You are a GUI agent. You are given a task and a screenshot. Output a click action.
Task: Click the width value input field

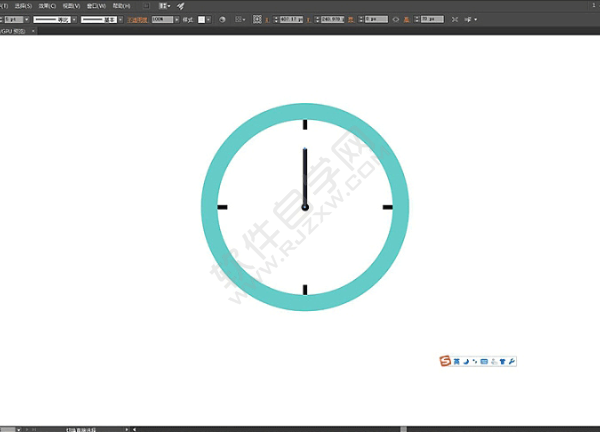376,19
